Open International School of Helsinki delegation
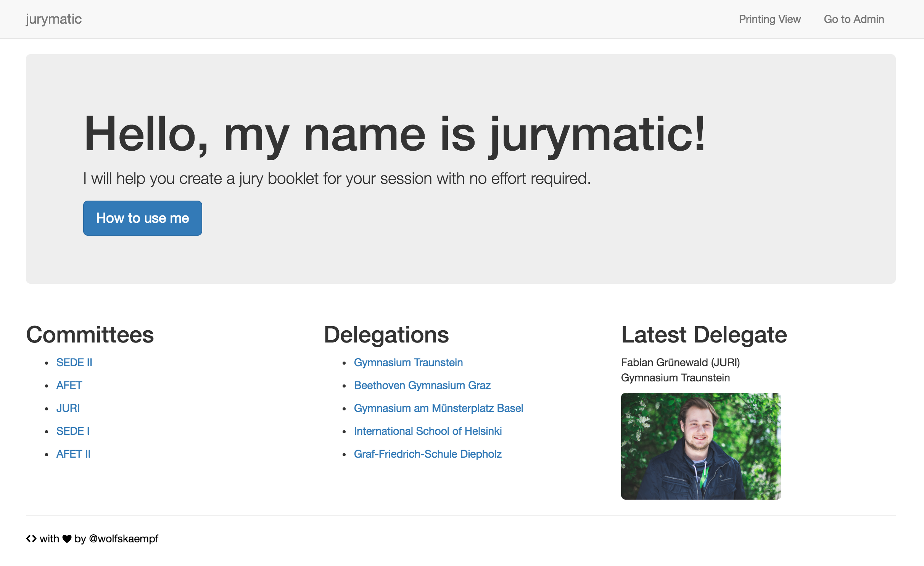Image resolution: width=924 pixels, height=566 pixels. tap(428, 431)
